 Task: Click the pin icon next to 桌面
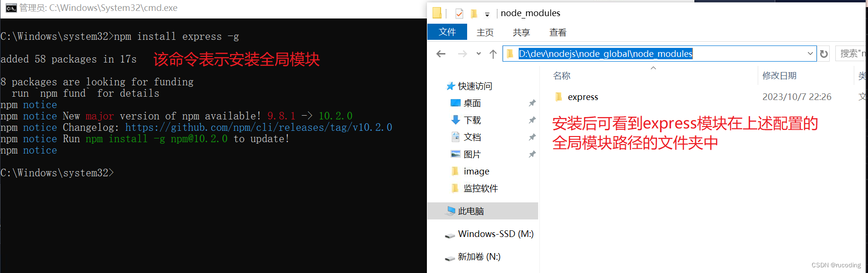point(532,103)
